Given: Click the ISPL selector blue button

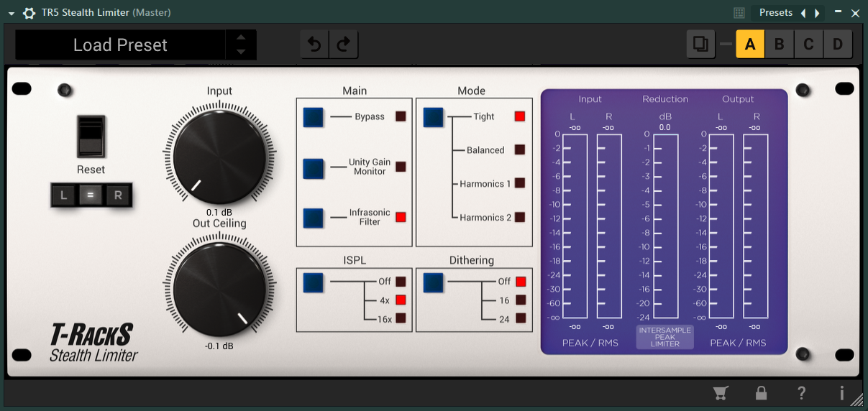Looking at the screenshot, I should [x=314, y=282].
